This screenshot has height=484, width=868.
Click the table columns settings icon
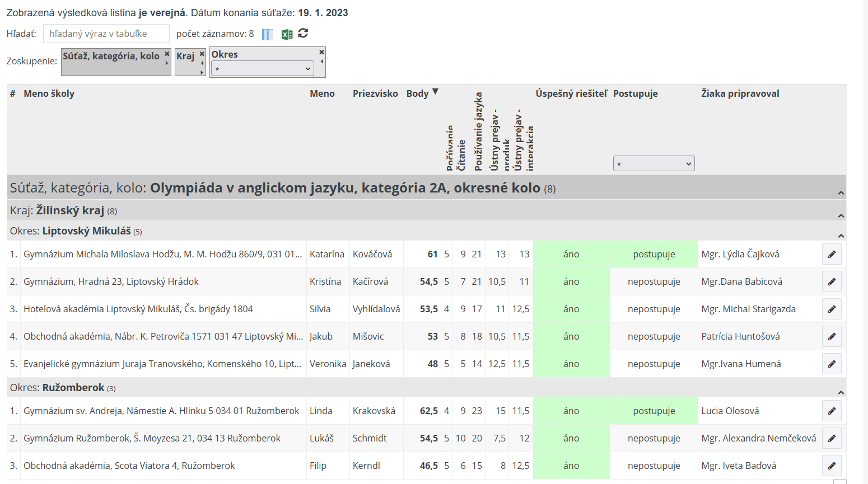coord(268,34)
